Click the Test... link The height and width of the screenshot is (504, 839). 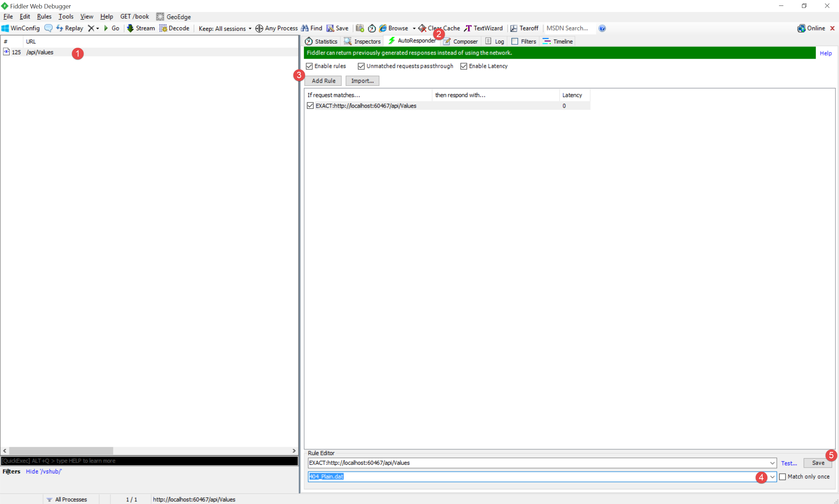[789, 463]
